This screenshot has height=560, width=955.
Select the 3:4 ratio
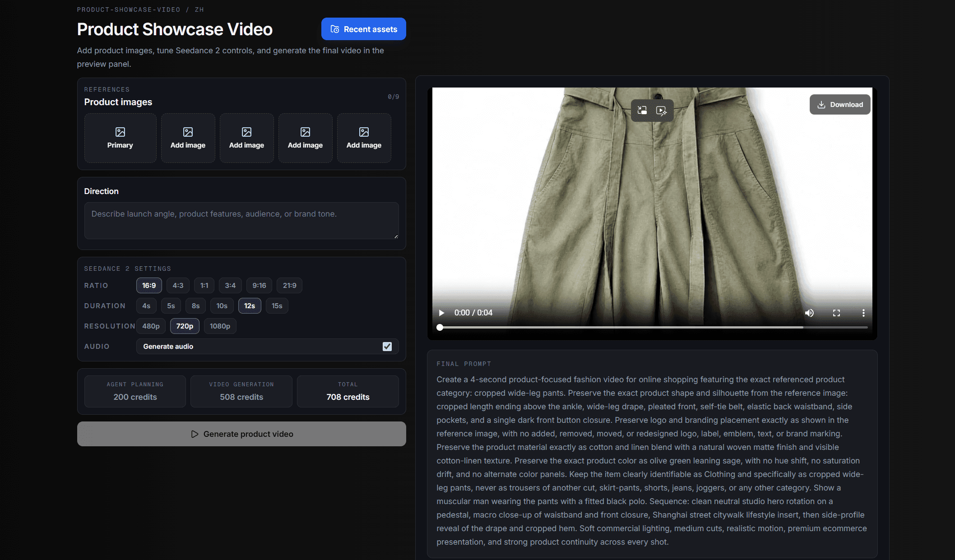[x=230, y=286]
